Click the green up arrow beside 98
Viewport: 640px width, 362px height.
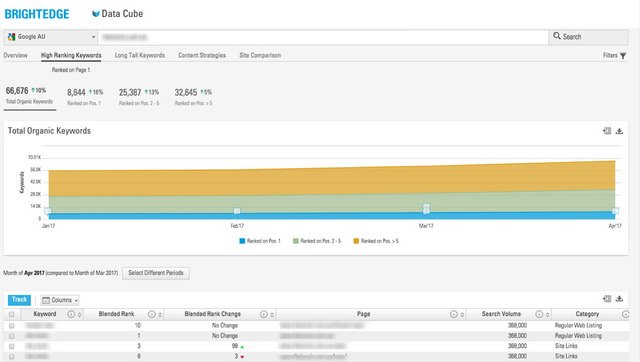(x=242, y=347)
